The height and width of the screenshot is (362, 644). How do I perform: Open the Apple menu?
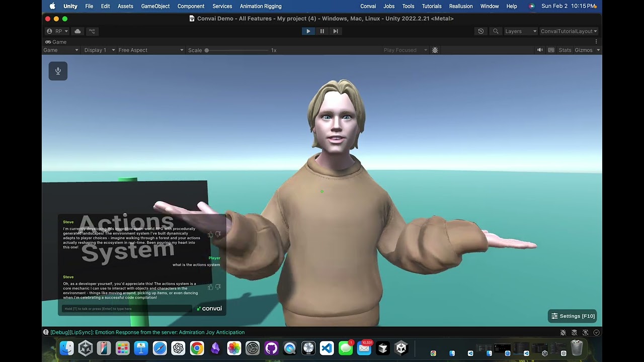(x=52, y=6)
